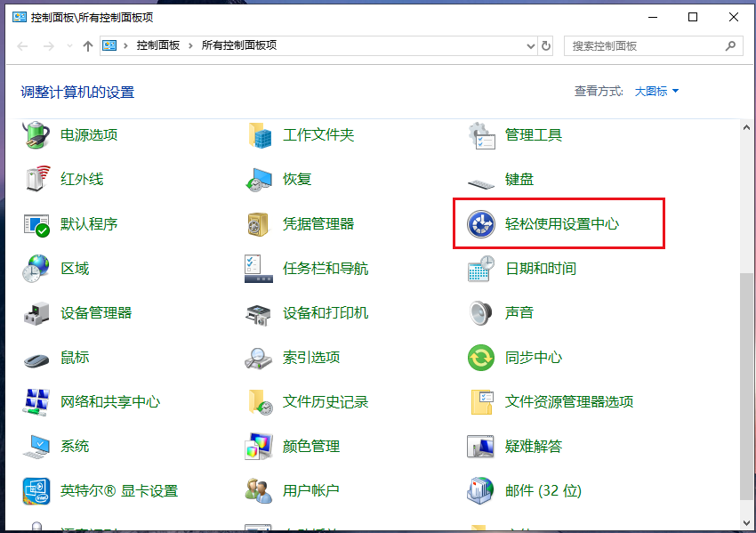Open the 凭据管理器 safe icon
The width and height of the screenshot is (756, 533).
(x=258, y=224)
